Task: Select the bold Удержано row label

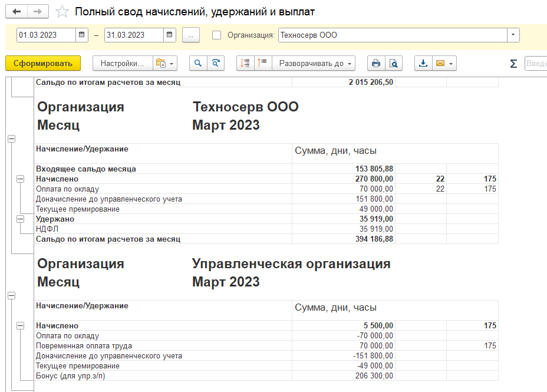Action: [55, 219]
